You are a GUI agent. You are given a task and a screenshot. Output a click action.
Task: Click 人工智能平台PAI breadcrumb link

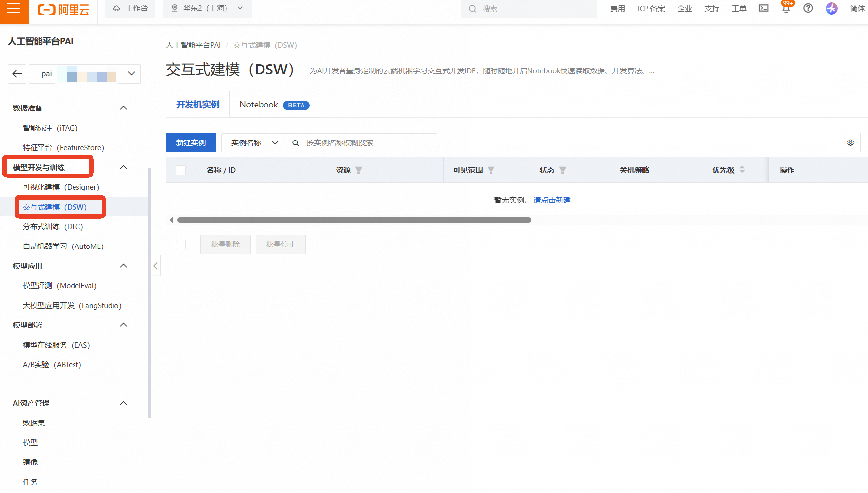193,45
